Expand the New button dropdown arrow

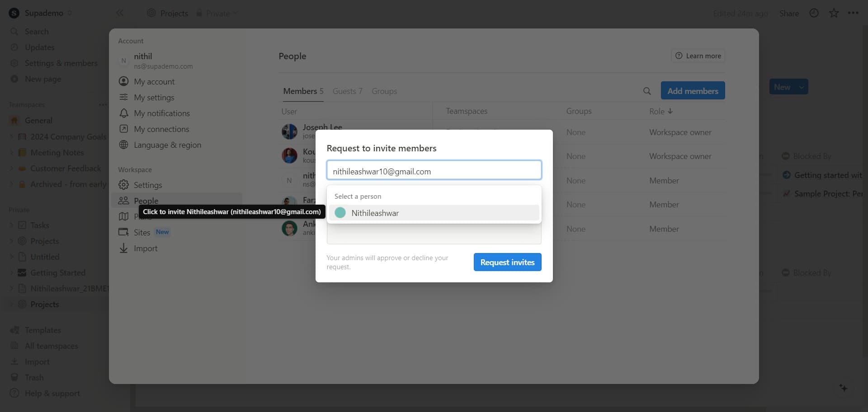[x=801, y=87]
